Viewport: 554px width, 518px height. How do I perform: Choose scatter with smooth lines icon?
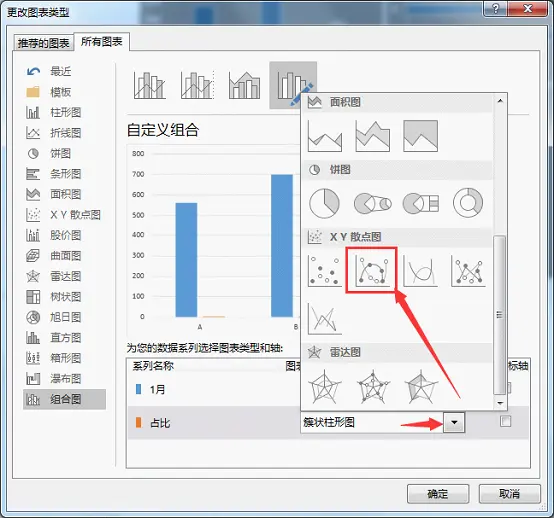point(420,271)
